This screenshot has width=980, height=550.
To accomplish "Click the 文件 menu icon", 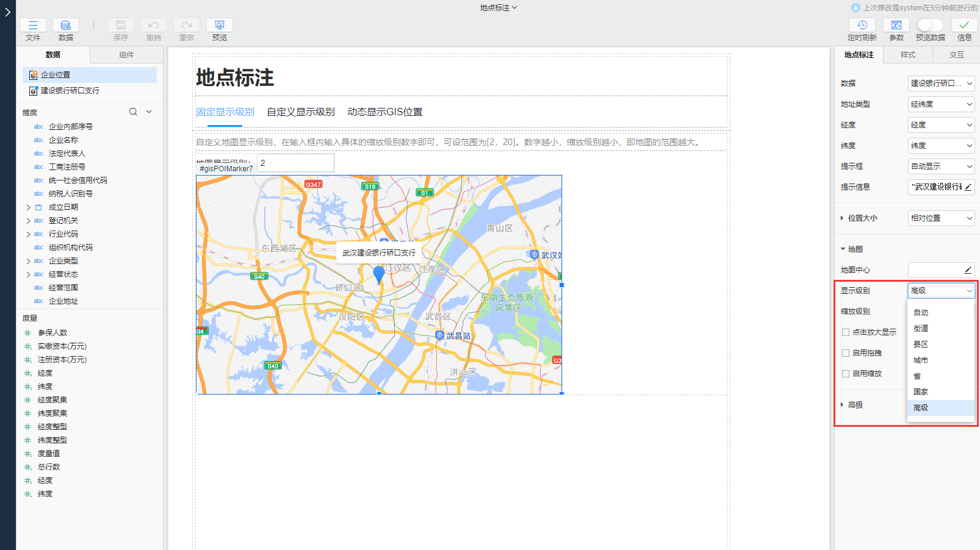I will tap(33, 25).
